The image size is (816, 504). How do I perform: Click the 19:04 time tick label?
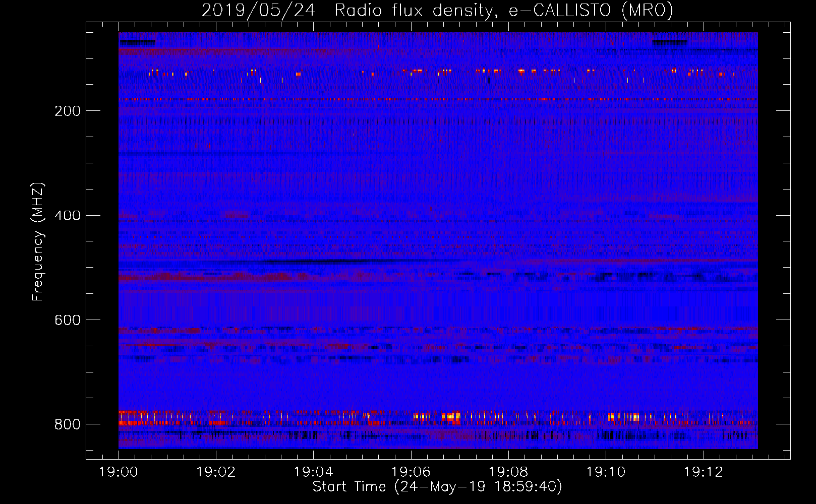pyautogui.click(x=313, y=472)
